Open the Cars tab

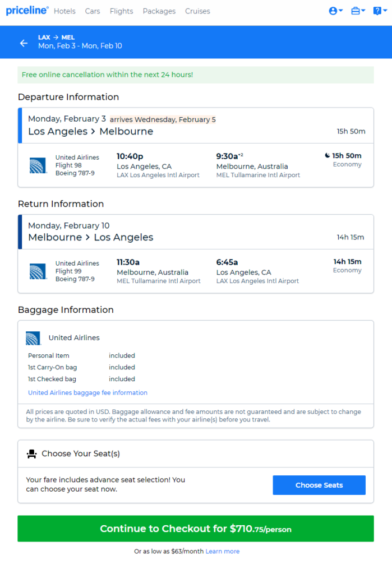click(x=93, y=11)
